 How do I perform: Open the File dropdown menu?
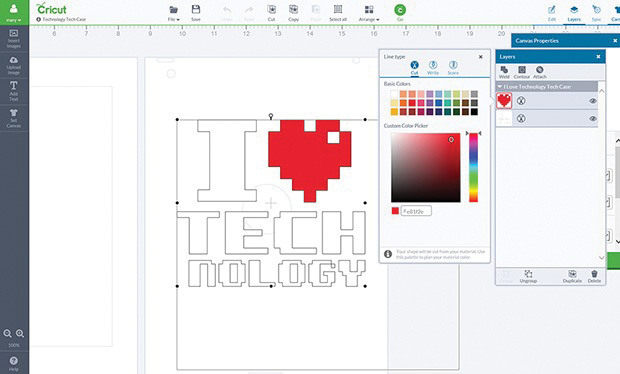[x=174, y=13]
